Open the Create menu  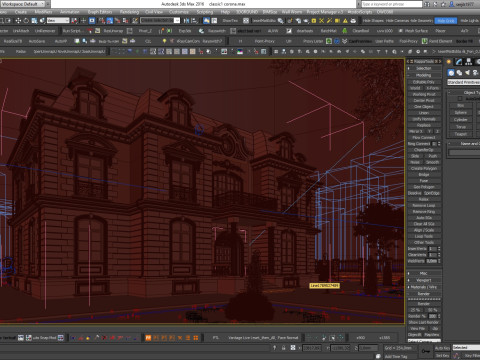pyautogui.click(x=21, y=12)
